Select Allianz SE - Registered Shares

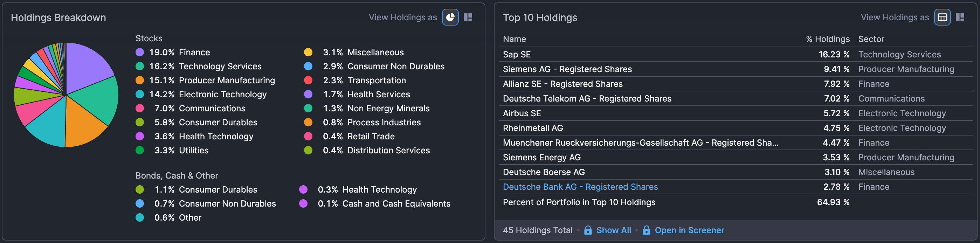pyautogui.click(x=563, y=84)
